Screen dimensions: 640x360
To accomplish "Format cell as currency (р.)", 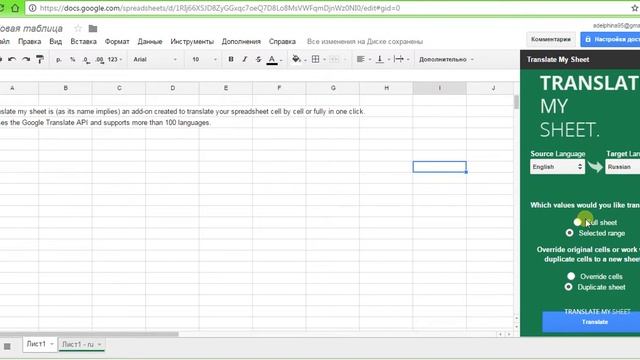I will point(59,60).
